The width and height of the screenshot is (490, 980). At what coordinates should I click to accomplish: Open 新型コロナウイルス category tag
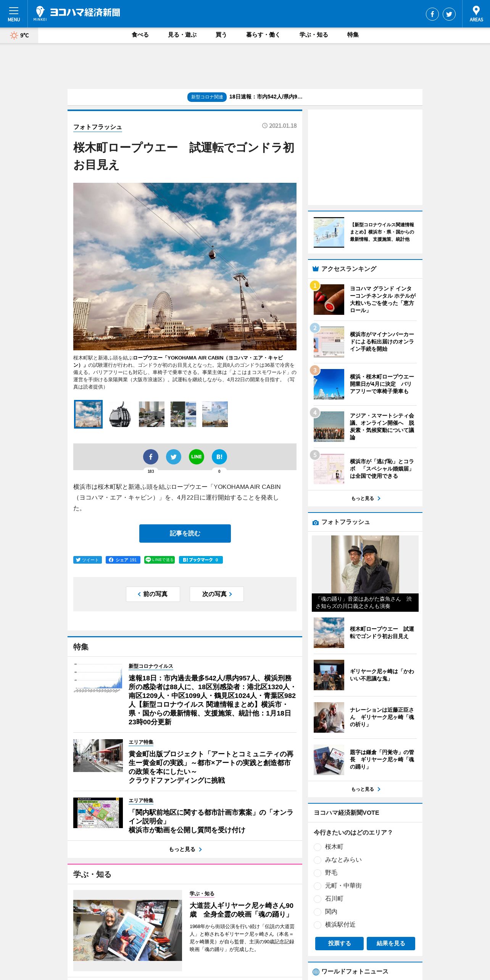(151, 666)
